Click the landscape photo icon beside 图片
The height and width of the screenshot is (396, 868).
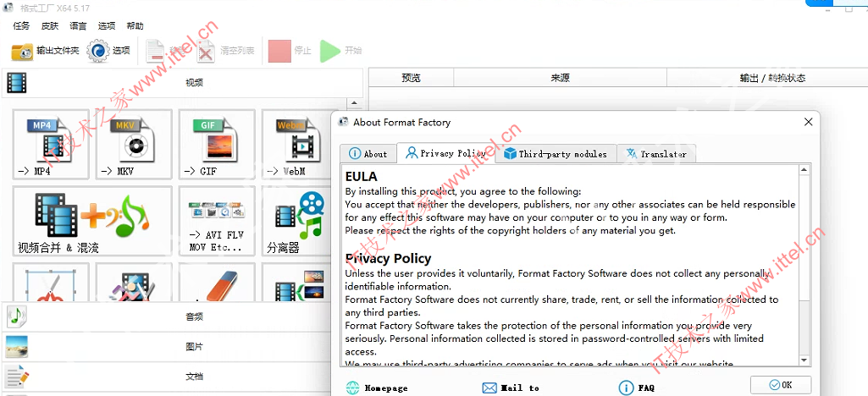(x=17, y=347)
